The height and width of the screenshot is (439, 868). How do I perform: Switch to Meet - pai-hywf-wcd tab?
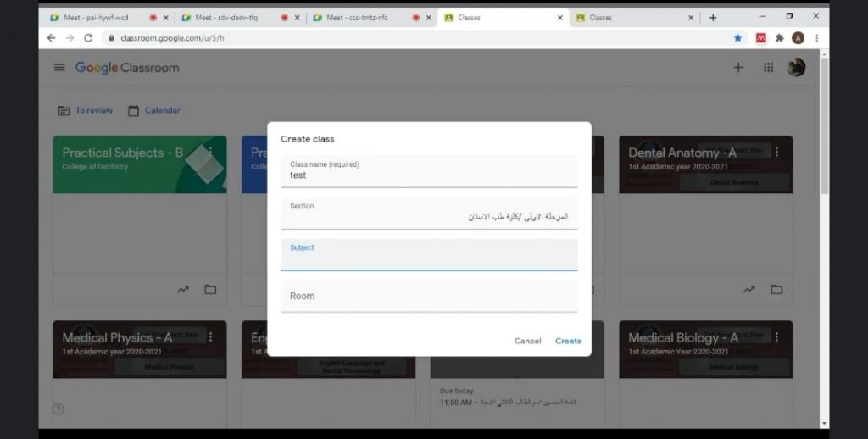[x=93, y=17]
